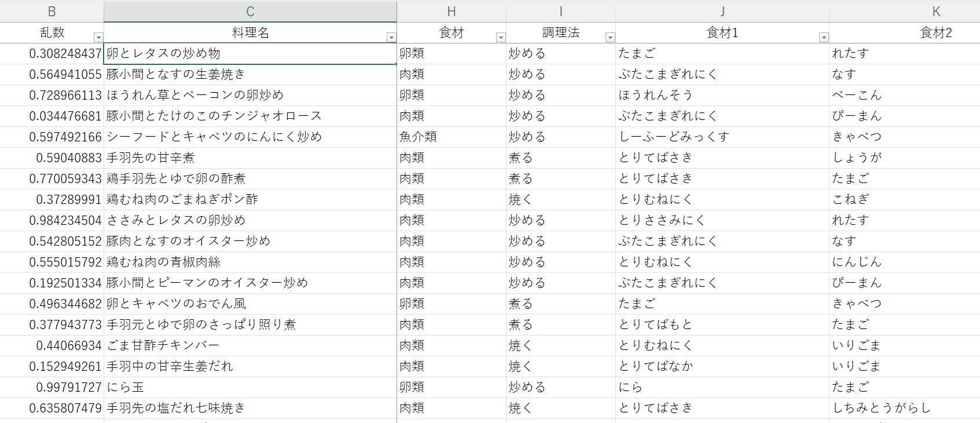Select ほうれんそう in 食材1 column
Screen dimensions: 980x423
722,96
